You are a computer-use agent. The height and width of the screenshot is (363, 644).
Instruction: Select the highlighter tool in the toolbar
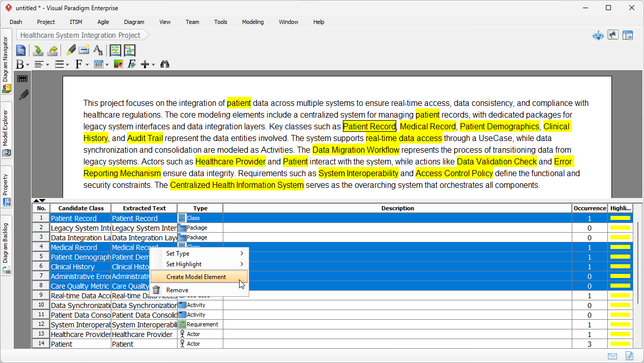click(x=71, y=50)
